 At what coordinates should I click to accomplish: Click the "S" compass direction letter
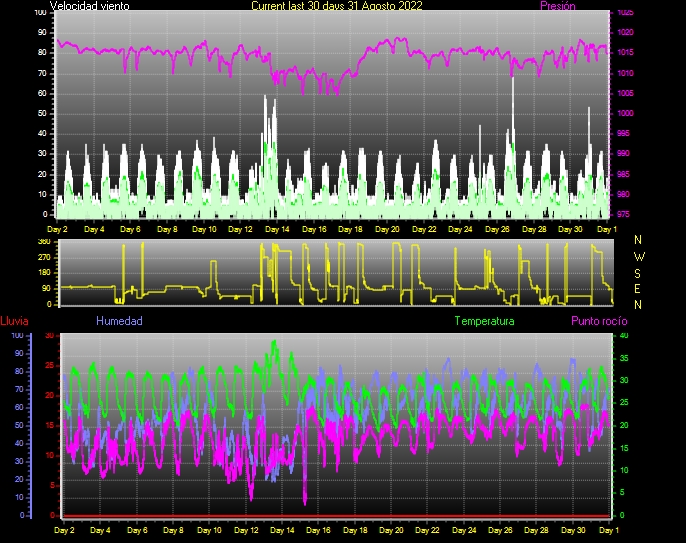pyautogui.click(x=637, y=274)
